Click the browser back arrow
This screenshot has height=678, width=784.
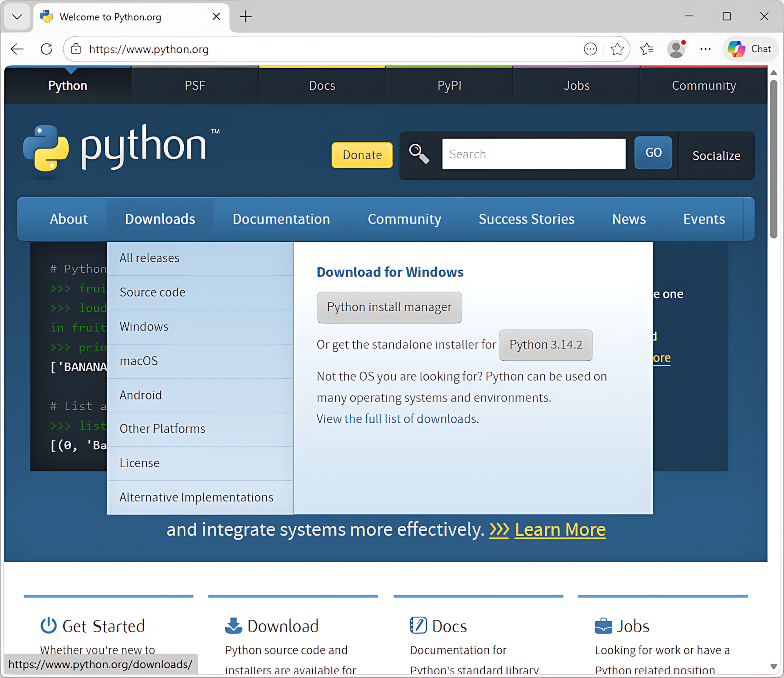pyautogui.click(x=17, y=49)
